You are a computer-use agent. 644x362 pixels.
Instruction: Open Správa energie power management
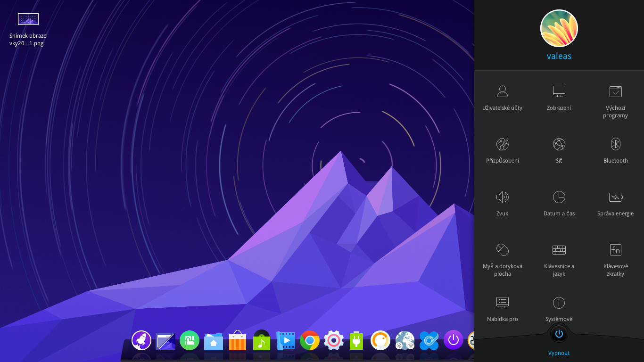(x=616, y=204)
